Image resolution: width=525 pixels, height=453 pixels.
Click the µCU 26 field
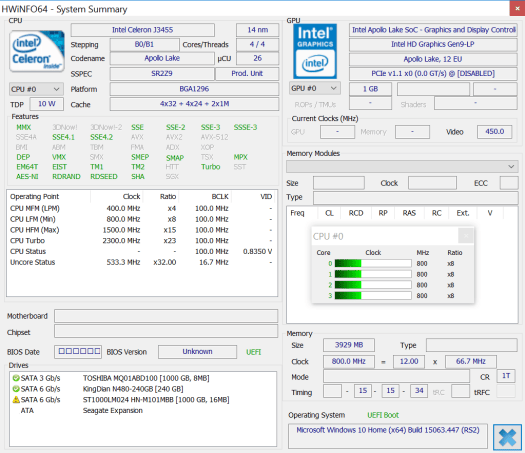point(257,58)
